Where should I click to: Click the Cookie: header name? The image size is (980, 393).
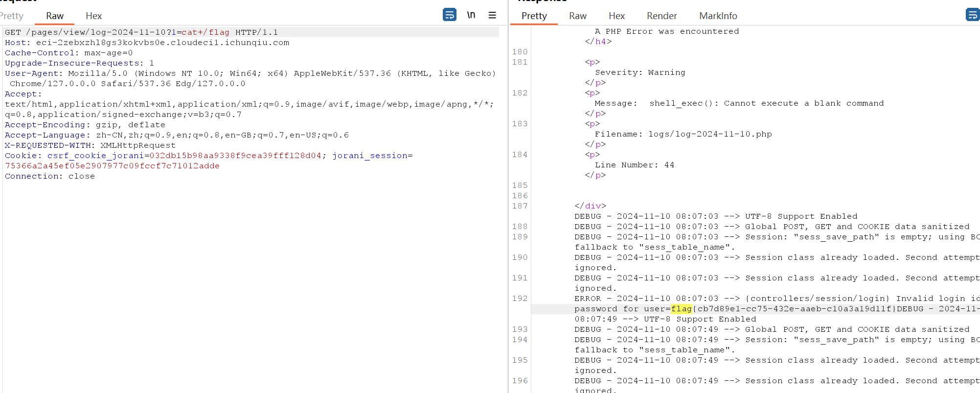tap(23, 156)
